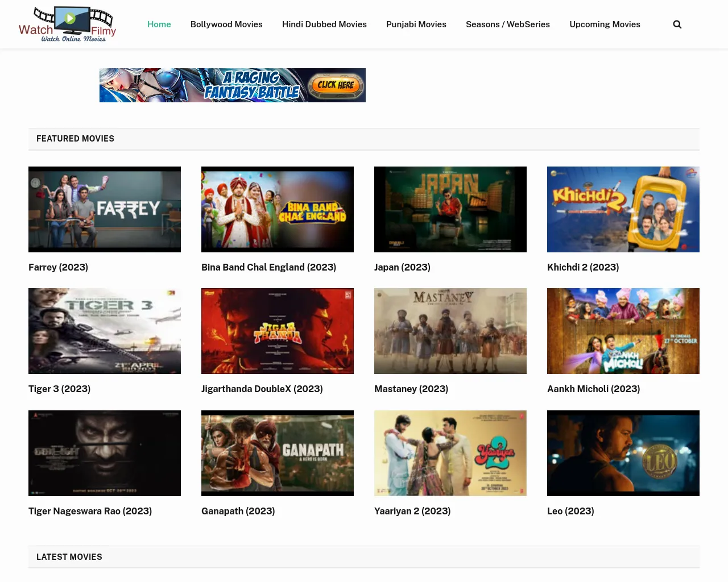Open the Aankh Micholi poster thumbnail

(623, 331)
